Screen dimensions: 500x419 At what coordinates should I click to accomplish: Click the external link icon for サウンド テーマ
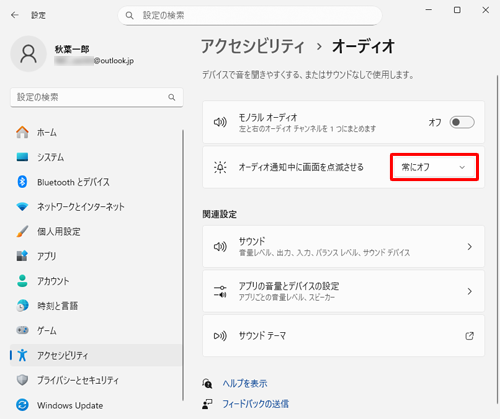(469, 336)
